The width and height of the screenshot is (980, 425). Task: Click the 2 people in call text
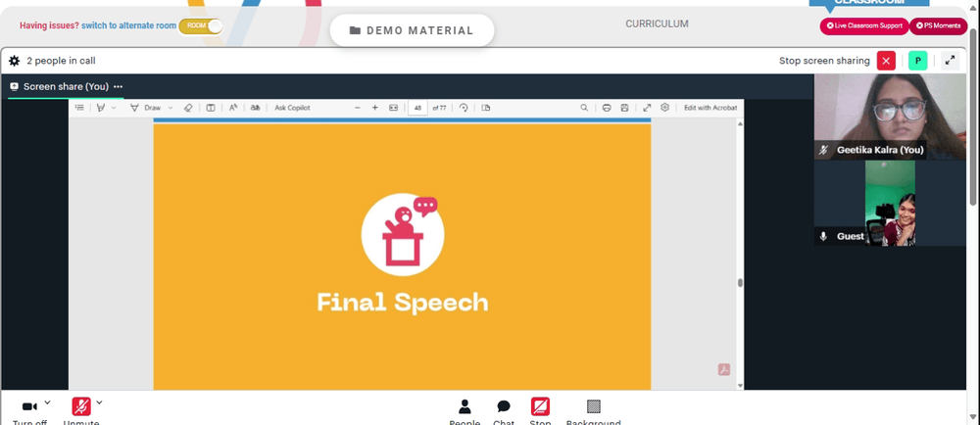coord(61,61)
